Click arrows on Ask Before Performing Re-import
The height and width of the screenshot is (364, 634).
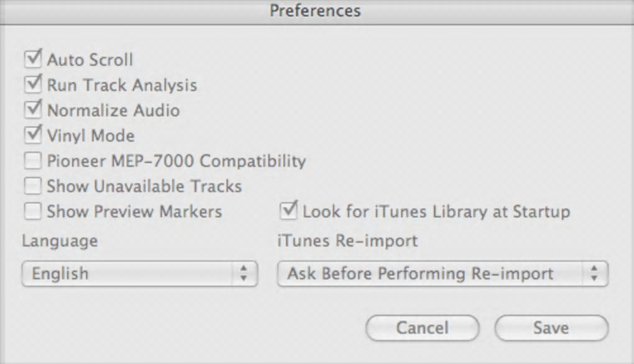tap(594, 274)
